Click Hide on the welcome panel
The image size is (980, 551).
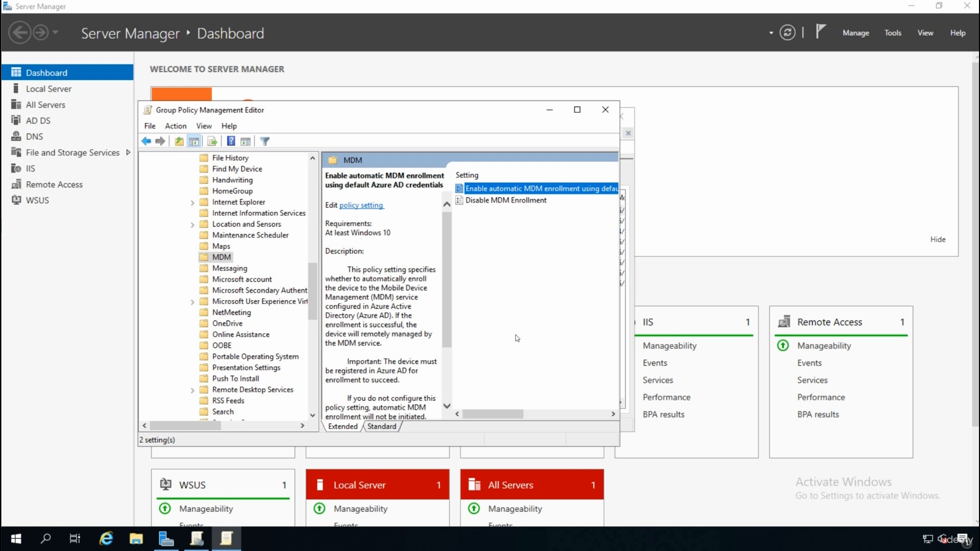click(938, 239)
